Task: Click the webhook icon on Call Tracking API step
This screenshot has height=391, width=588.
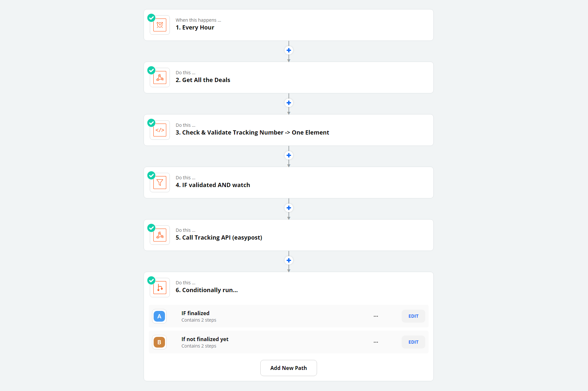Action: [159, 235]
